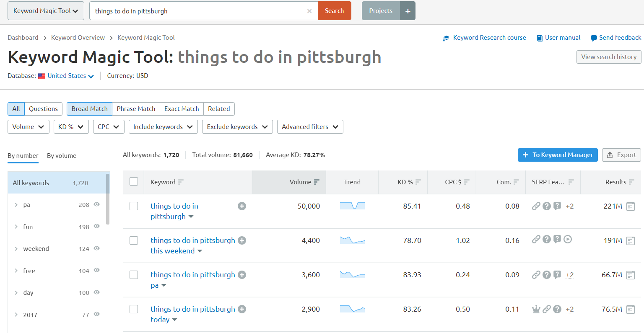Open SERP snapshot icon for 66.7M results row

(x=631, y=275)
